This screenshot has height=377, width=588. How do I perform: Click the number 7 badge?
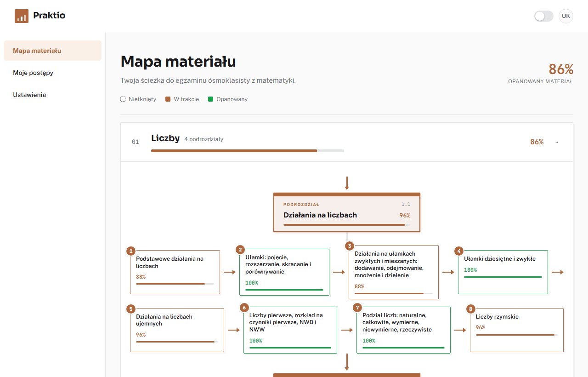tap(357, 308)
